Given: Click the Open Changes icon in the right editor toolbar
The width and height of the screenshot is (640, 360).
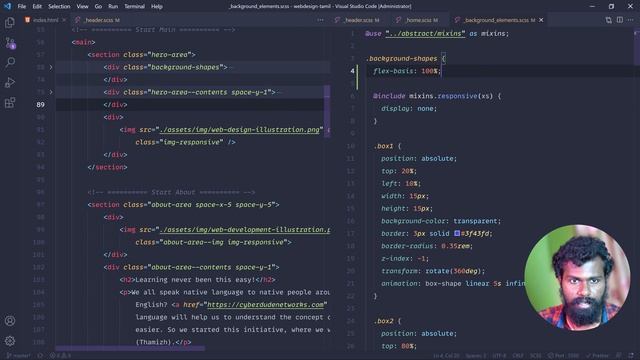Looking at the screenshot, I should point(609,20).
